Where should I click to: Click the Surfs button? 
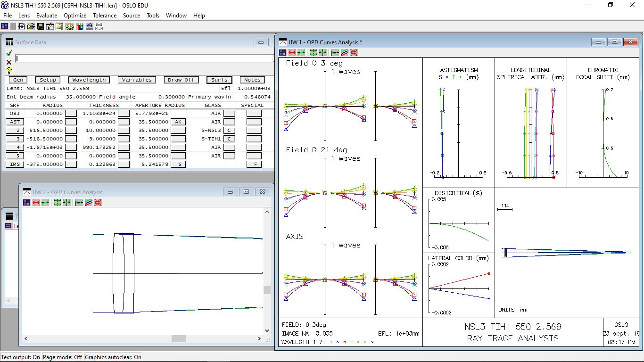pyautogui.click(x=219, y=80)
